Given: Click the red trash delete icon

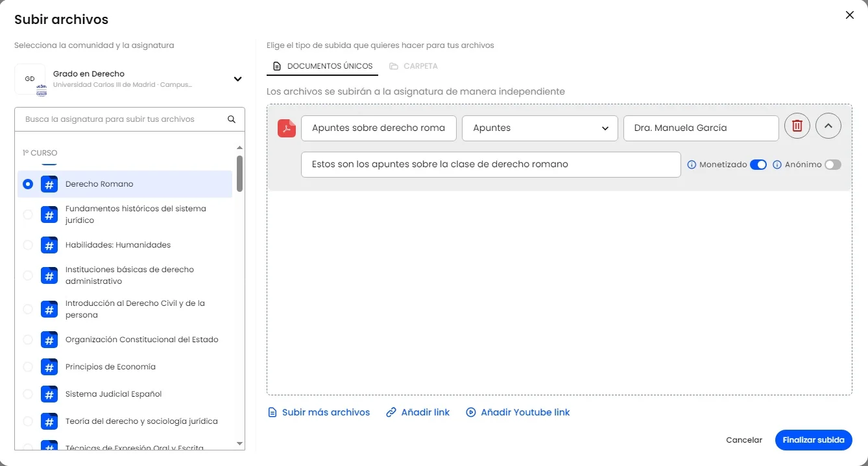Looking at the screenshot, I should pos(797,126).
